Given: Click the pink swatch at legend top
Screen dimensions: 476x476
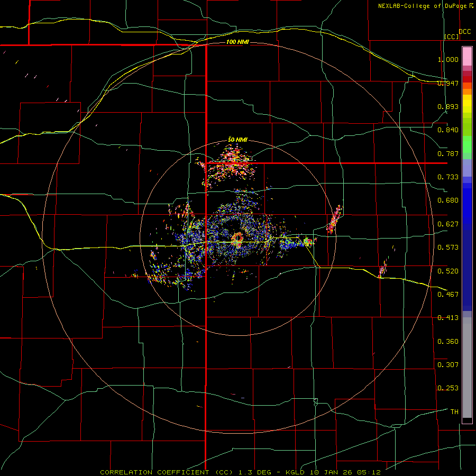Looking at the screenshot, I should pyautogui.click(x=467, y=57).
